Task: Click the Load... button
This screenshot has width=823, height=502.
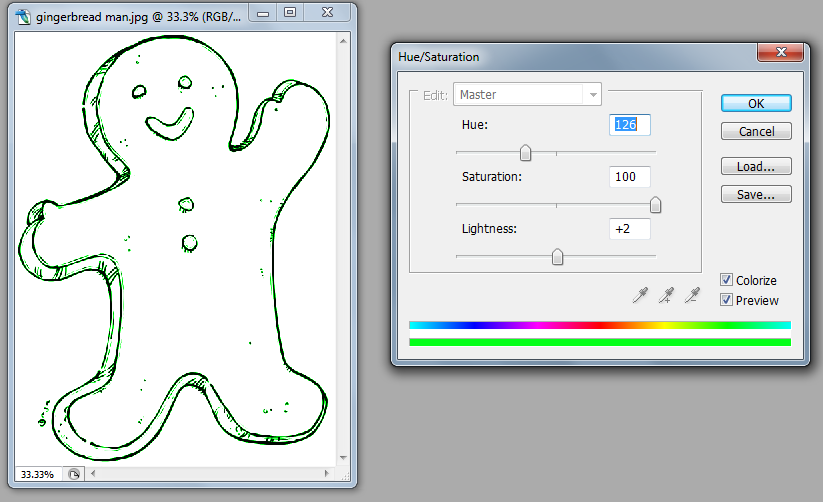Action: tap(756, 166)
